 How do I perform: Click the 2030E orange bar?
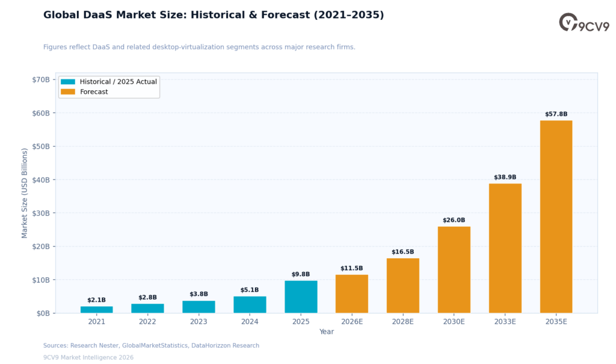coord(454,270)
